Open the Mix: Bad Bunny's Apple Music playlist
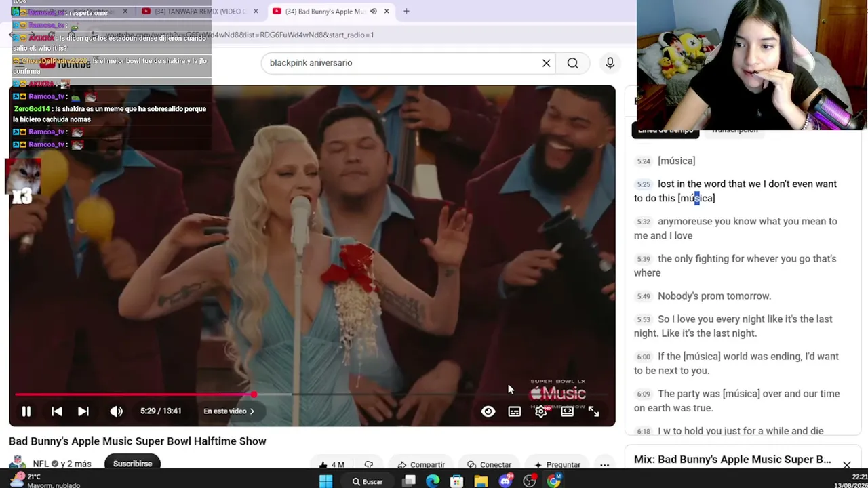 (x=732, y=460)
